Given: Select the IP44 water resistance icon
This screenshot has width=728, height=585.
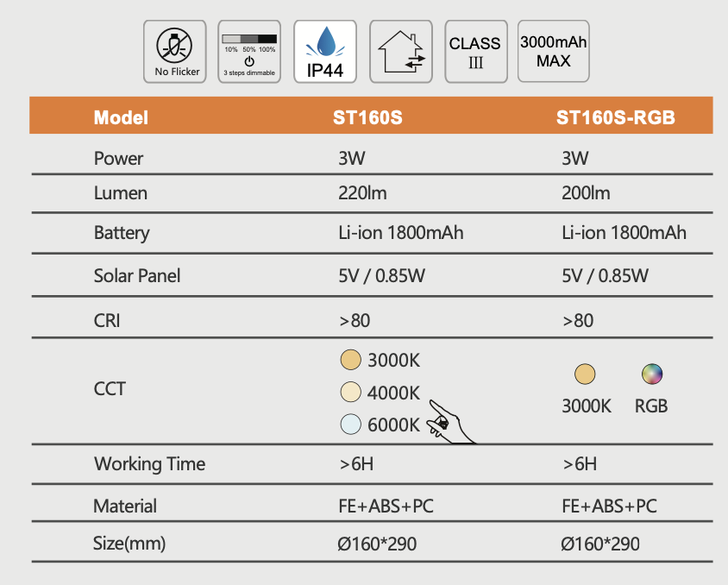Looking at the screenshot, I should (x=324, y=52).
